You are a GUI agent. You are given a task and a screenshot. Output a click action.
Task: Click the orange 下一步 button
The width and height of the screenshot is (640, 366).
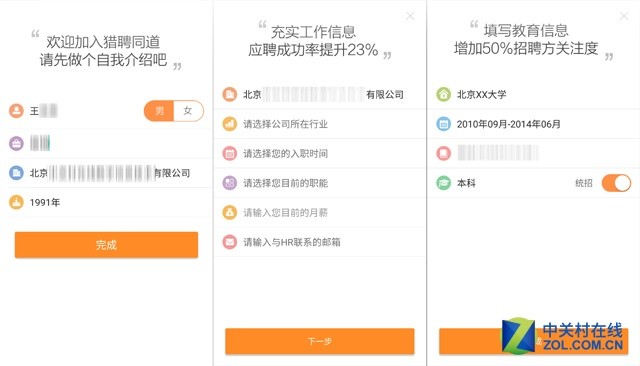click(320, 341)
